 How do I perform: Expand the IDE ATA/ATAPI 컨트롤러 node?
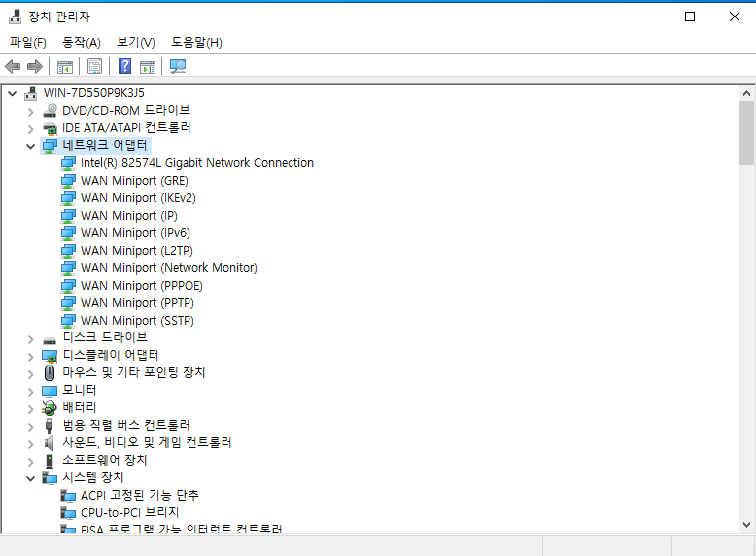[x=31, y=129]
